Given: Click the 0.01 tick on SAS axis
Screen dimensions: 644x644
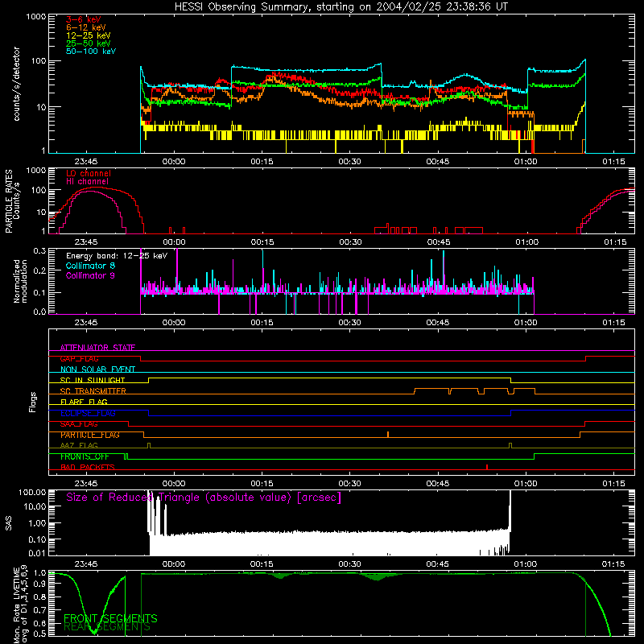Looking at the screenshot, I should (x=37, y=553).
